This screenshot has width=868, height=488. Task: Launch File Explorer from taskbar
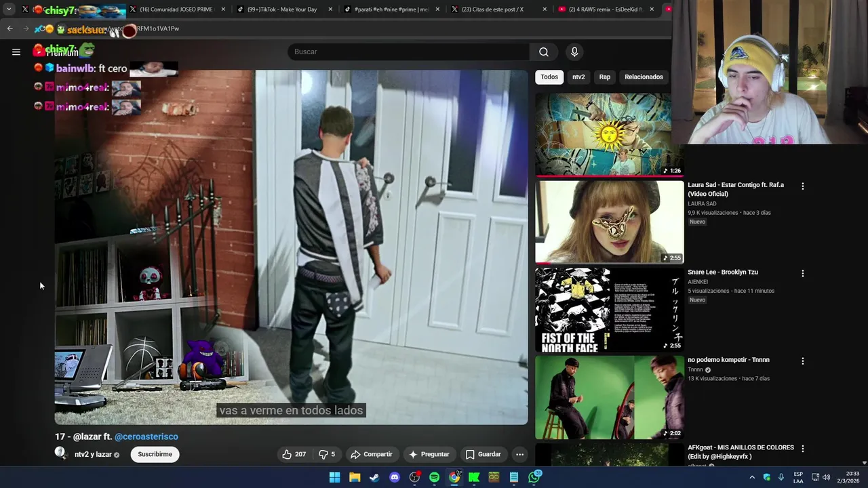tap(355, 477)
